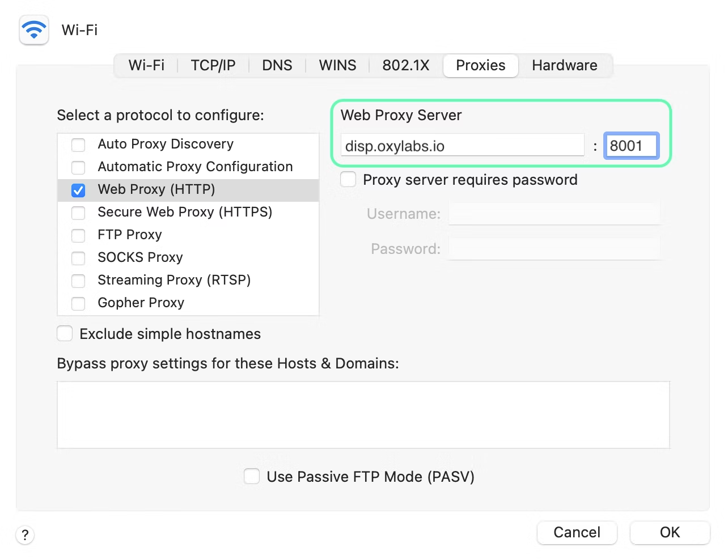This screenshot has height=560, width=728.
Task: Open the DNS tab
Action: click(x=277, y=65)
